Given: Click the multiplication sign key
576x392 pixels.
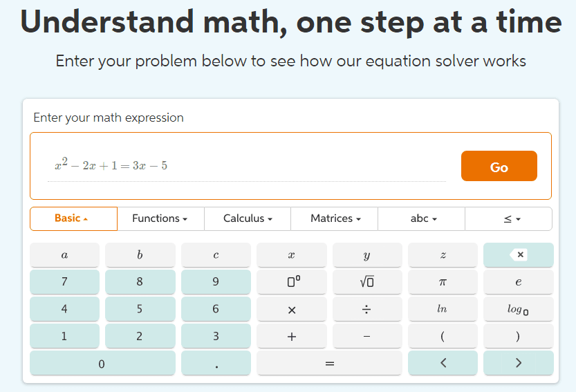Looking at the screenshot, I should [x=291, y=310].
